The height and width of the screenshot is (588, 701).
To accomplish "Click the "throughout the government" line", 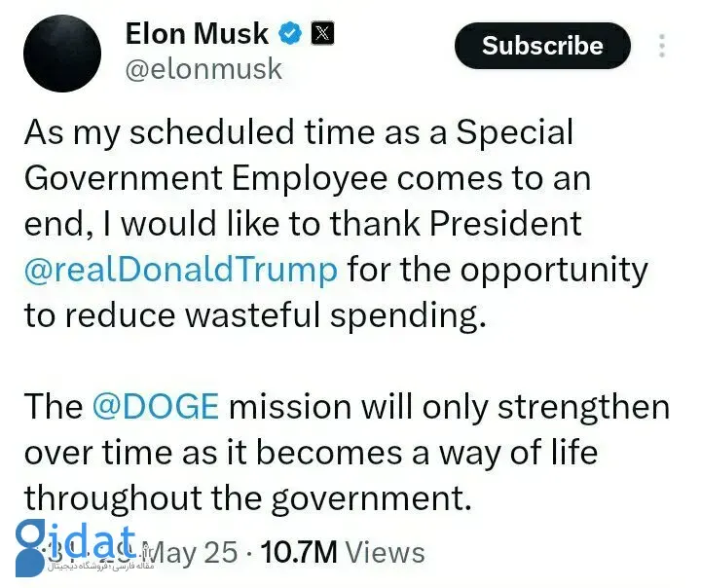I will click(247, 498).
